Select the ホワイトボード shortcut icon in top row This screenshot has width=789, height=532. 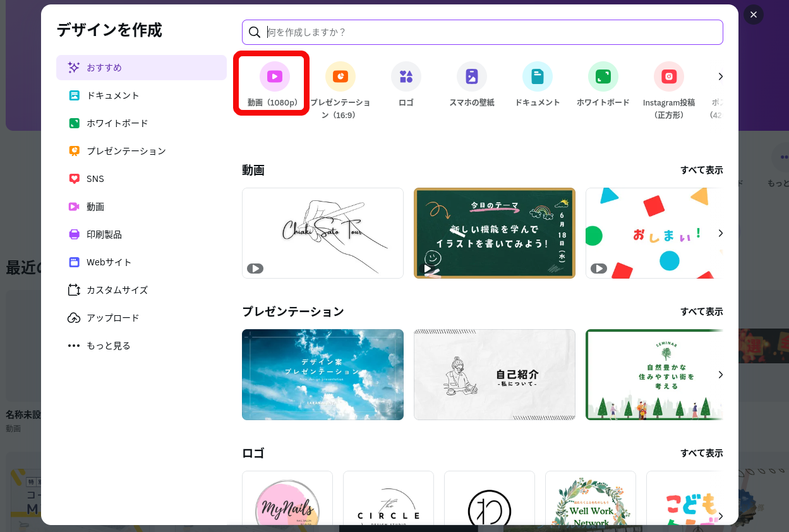[603, 77]
